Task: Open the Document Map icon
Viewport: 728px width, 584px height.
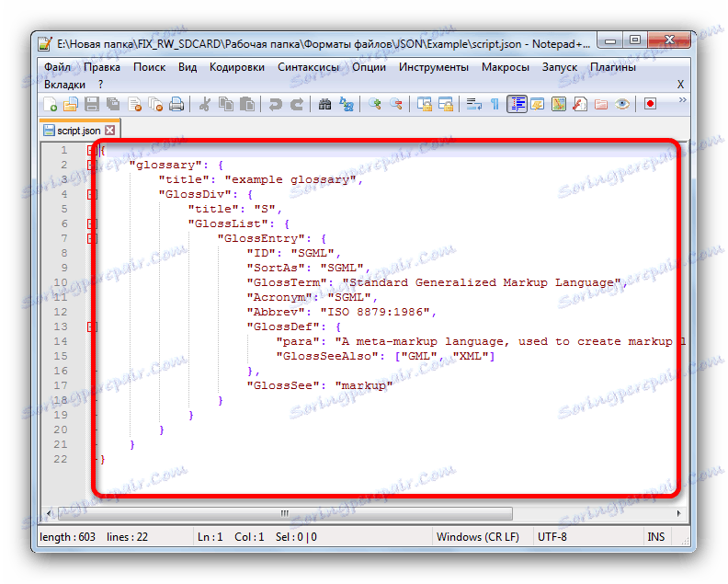Action: click(x=559, y=104)
